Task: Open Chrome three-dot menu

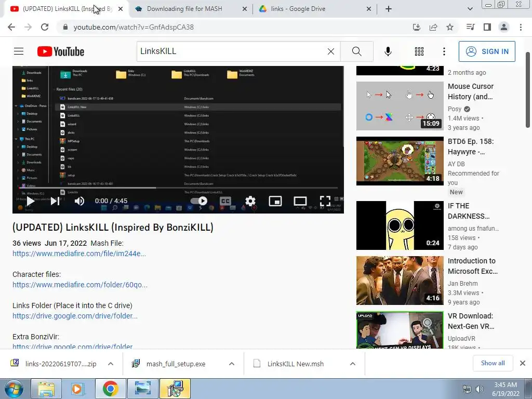Action: coord(521,27)
